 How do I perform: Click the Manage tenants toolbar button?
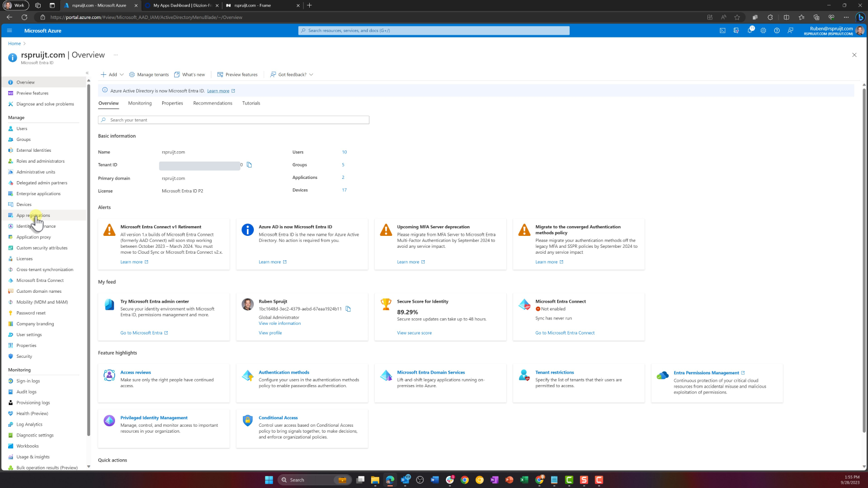pos(149,75)
